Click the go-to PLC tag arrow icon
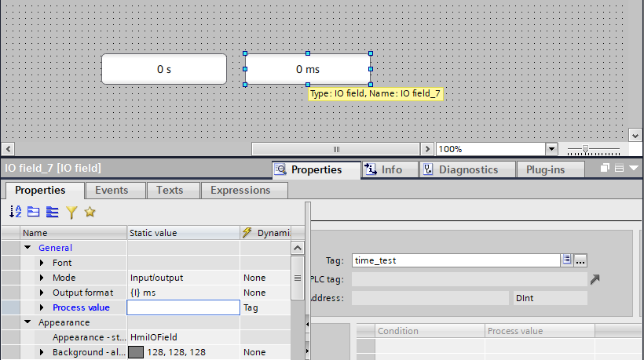 point(595,279)
